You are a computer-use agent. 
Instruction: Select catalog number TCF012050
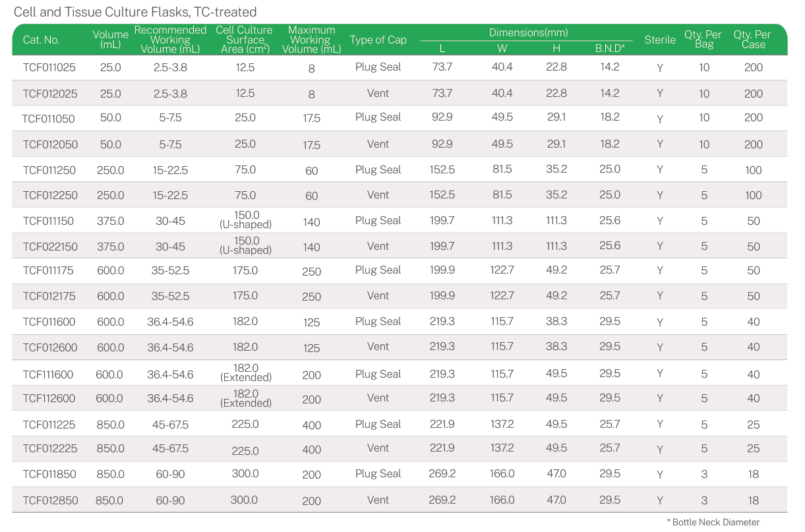point(49,144)
